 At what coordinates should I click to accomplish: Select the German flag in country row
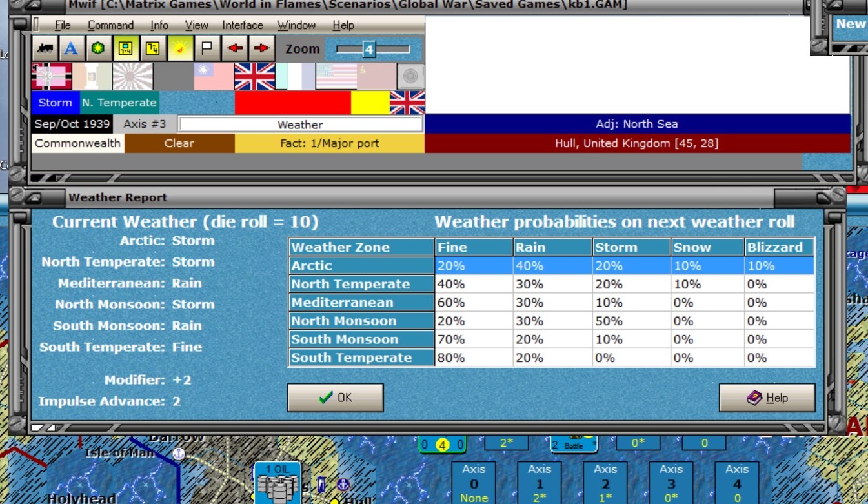[x=52, y=77]
